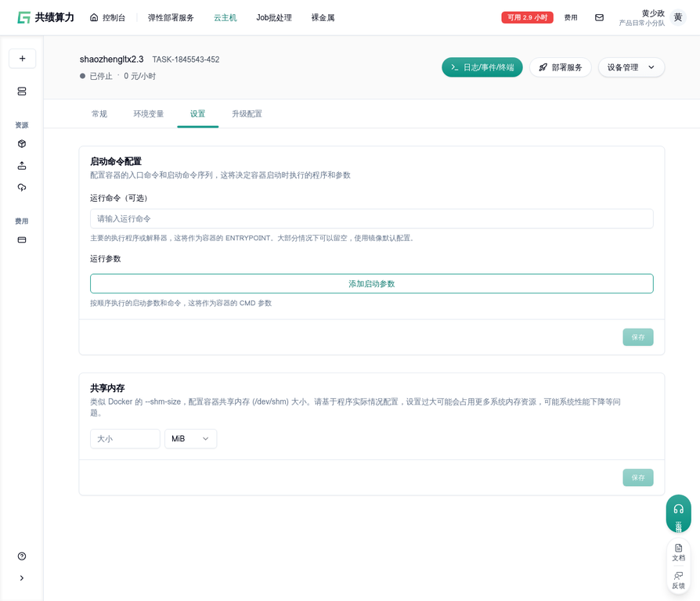
Task: Click the help question mark icon
Action: [x=22, y=556]
